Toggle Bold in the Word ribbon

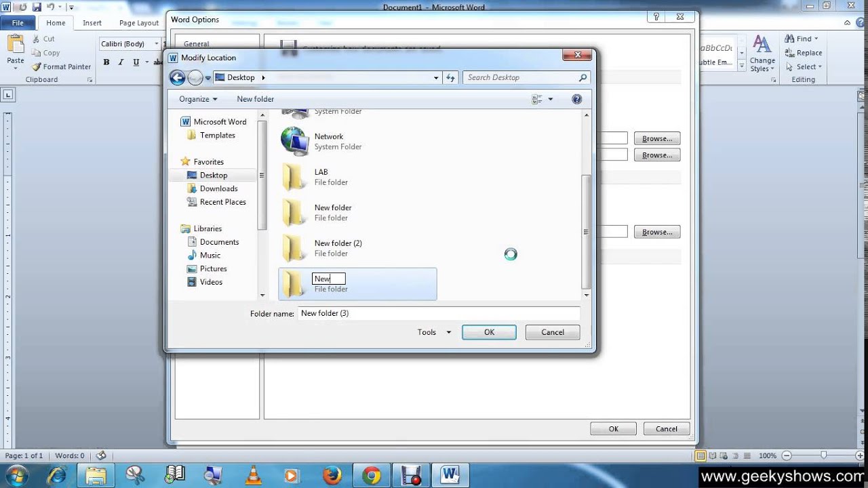tap(106, 62)
